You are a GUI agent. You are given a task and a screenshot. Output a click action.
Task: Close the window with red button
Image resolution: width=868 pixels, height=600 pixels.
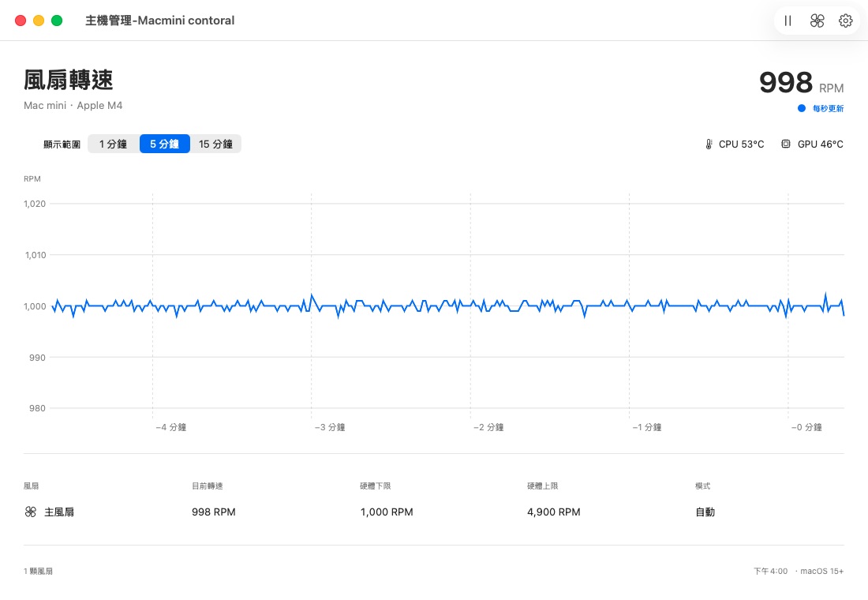21,21
